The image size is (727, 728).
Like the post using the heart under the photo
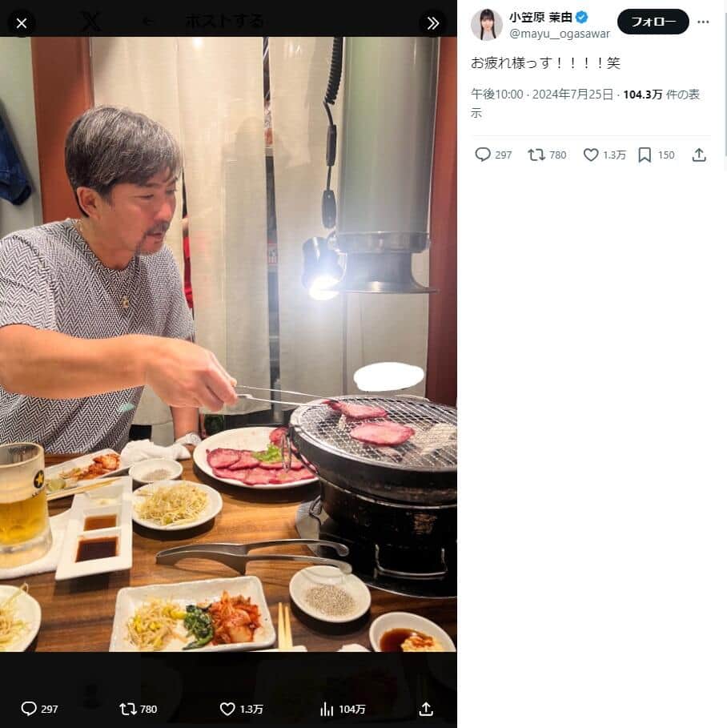(x=227, y=709)
